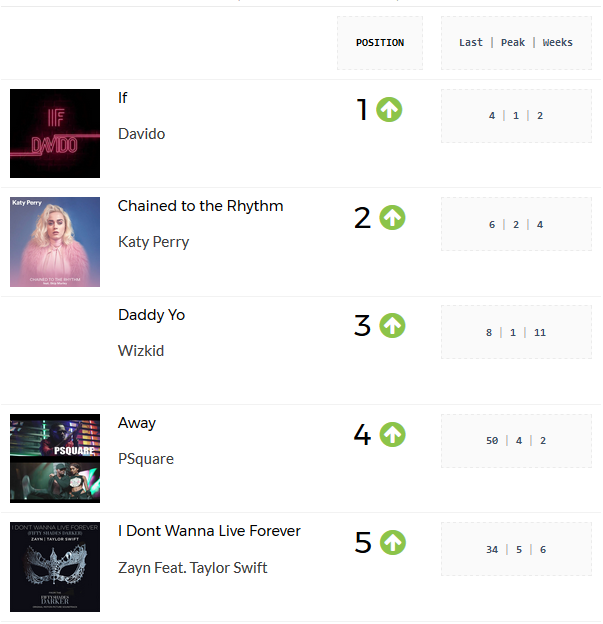Open the 'Away' song title
The image size is (603, 624).
point(137,423)
